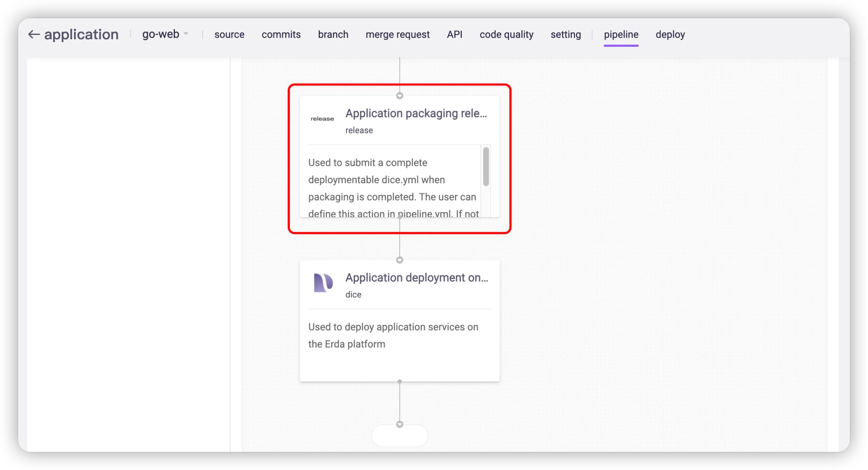
Task: Click connector dot below dice card
Action: 400,381
